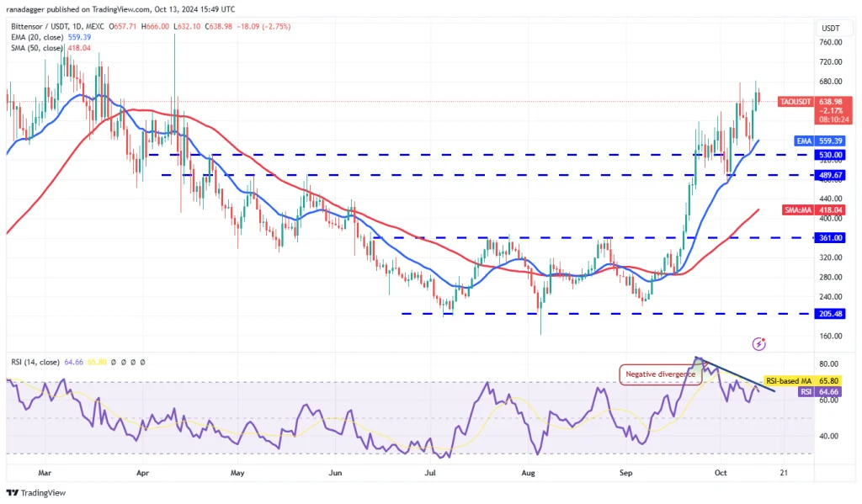Click the SMA:MA 418.04 price label
The image size is (862, 504).
814,210
